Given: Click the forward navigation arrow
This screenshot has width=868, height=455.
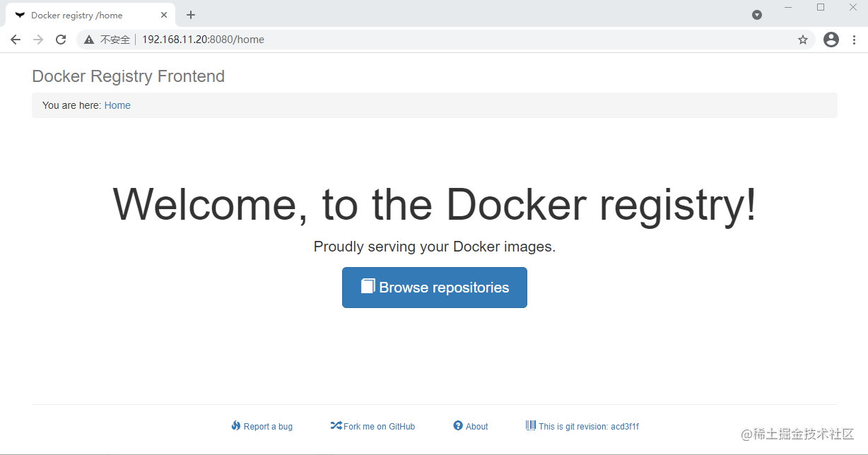Looking at the screenshot, I should 37,40.
